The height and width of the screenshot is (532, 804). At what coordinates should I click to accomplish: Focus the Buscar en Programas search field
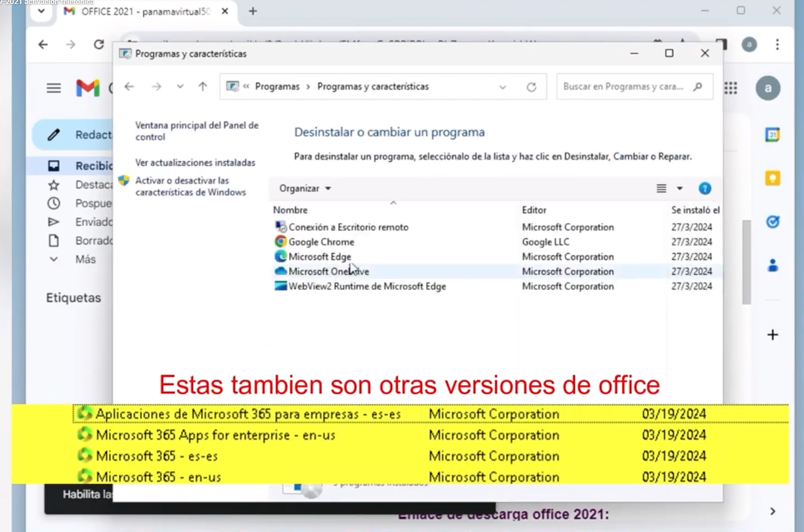[x=635, y=86]
